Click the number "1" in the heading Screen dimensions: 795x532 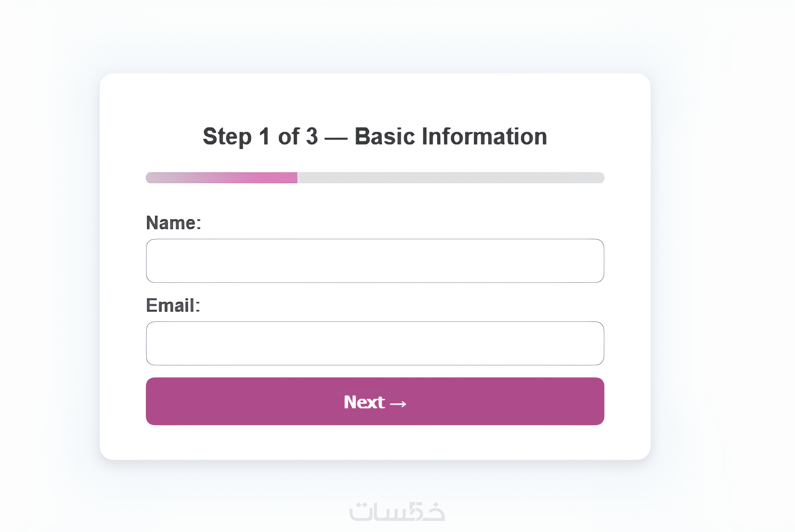point(264,136)
